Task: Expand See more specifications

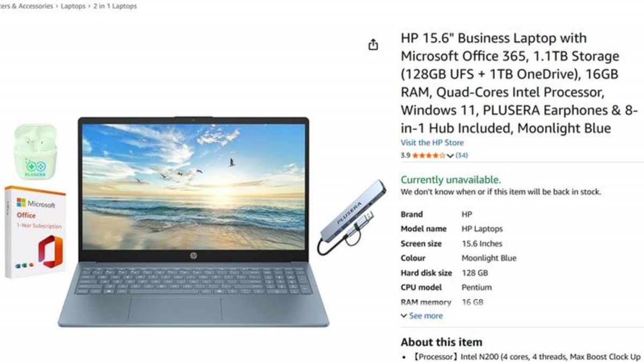Action: click(422, 316)
